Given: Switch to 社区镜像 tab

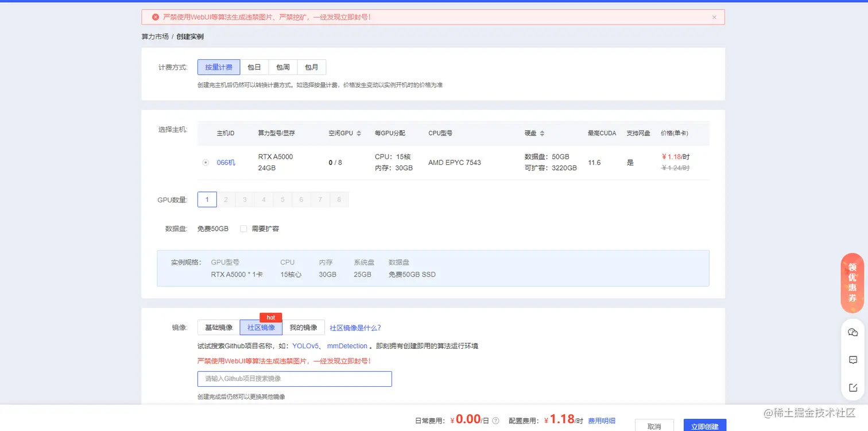Looking at the screenshot, I should pos(261,328).
